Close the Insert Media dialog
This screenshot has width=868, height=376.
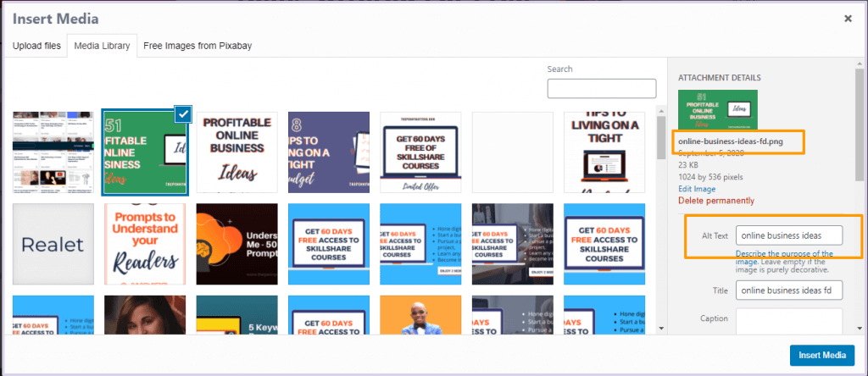tap(848, 19)
